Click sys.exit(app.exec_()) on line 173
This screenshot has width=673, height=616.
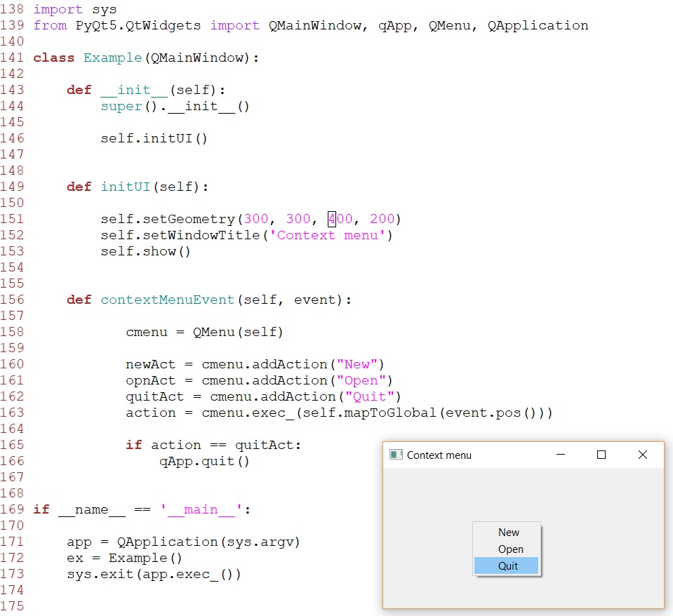pos(154,575)
